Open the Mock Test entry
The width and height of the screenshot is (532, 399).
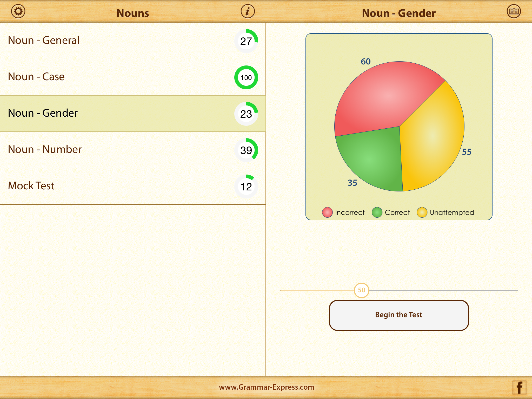click(x=31, y=186)
